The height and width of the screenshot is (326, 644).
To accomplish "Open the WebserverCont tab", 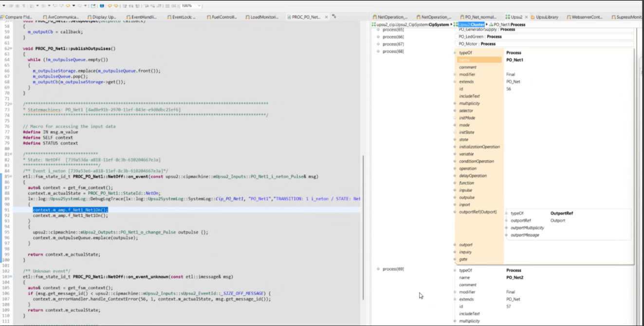I will 587,17.
